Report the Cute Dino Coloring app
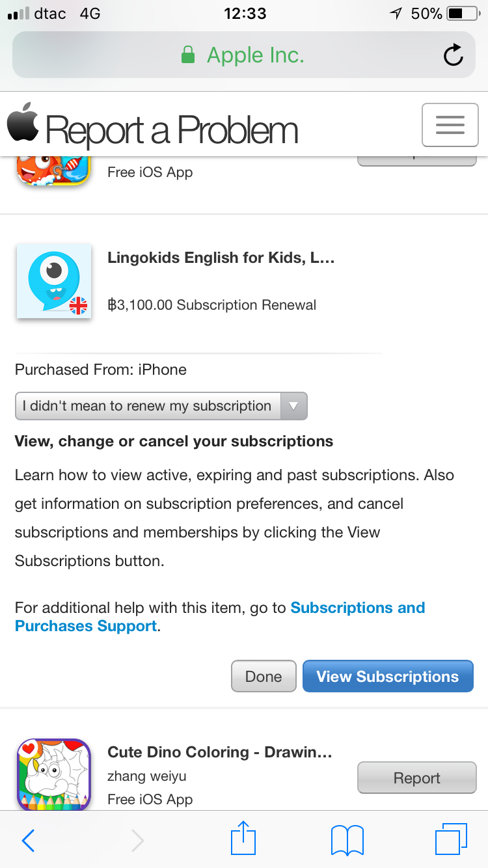Screen dimensions: 488x868 [416, 778]
